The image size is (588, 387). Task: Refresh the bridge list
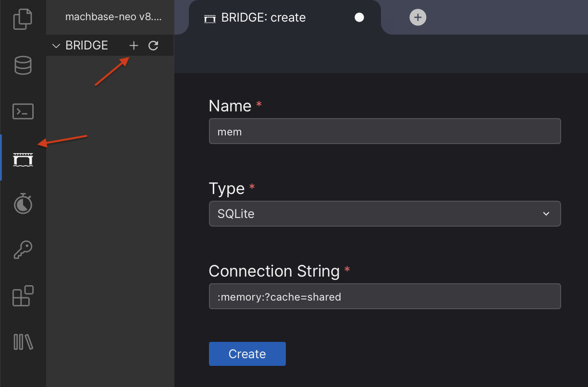[153, 46]
